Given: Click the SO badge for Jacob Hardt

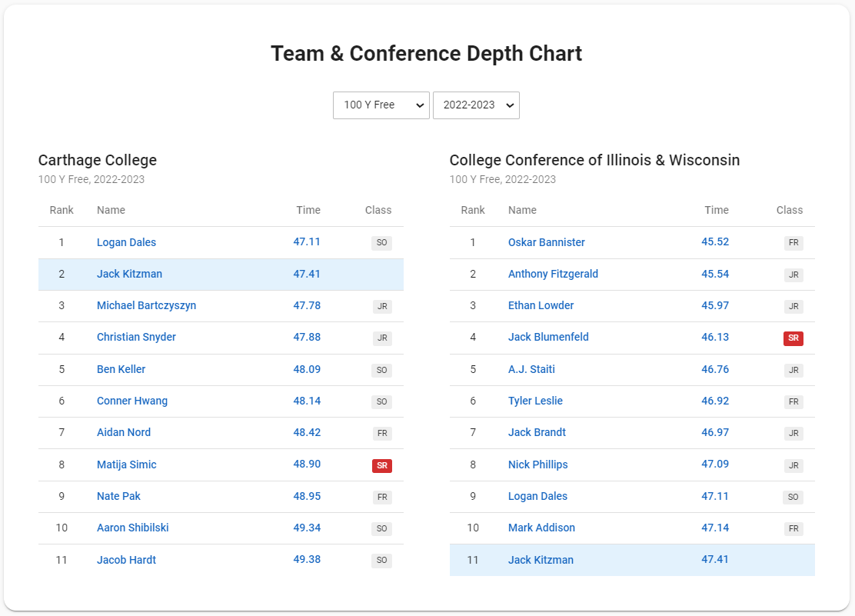Looking at the screenshot, I should coord(381,561).
